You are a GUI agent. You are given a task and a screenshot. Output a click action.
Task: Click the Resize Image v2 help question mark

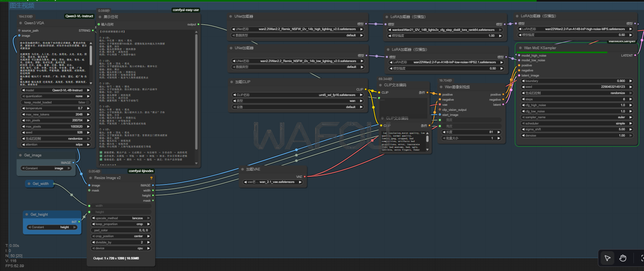[151, 178]
